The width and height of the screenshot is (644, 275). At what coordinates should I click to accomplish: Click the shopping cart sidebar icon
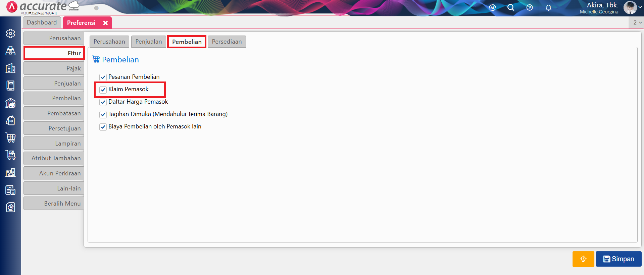(10, 137)
